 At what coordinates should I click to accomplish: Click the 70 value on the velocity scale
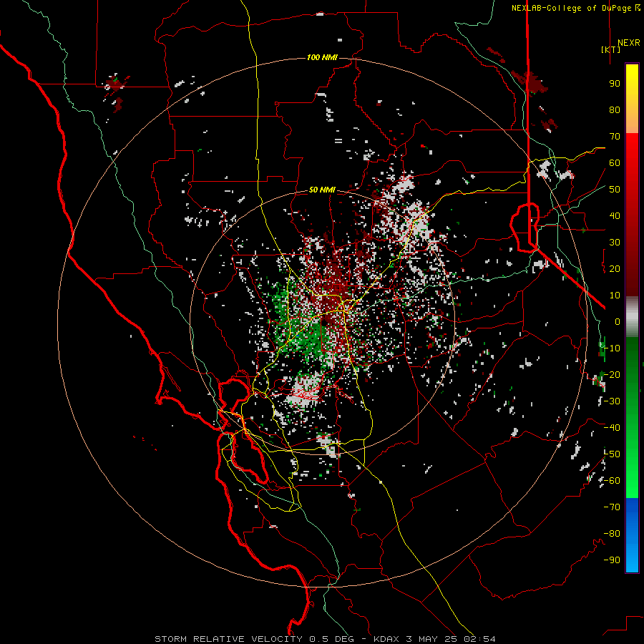(x=615, y=137)
